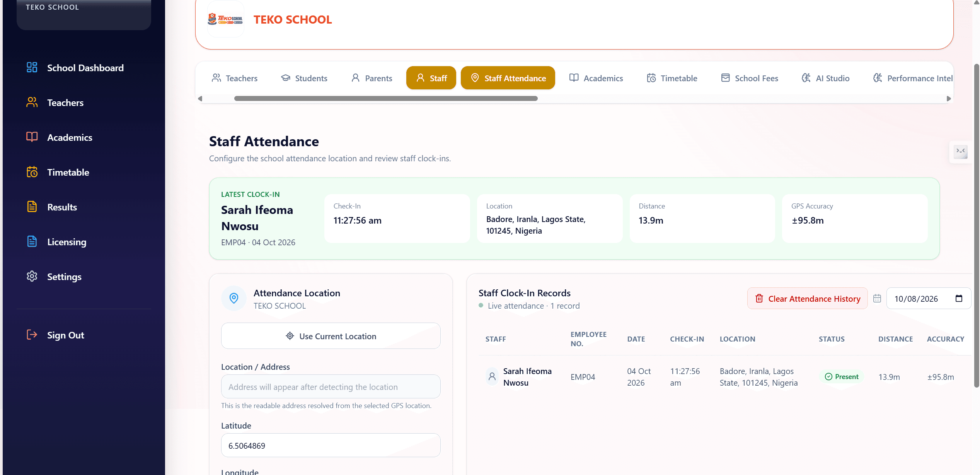Click Sarah Ifeoma Nwosu avatar in records table
The height and width of the screenshot is (475, 980).
[x=492, y=377]
